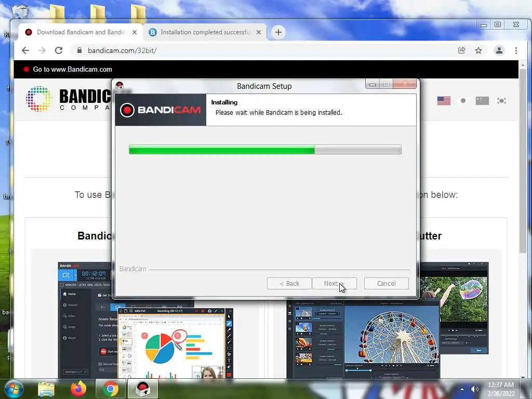This screenshot has width=532, height=399.
Task: Click the webpage vertical scrollbar
Action: [523, 161]
